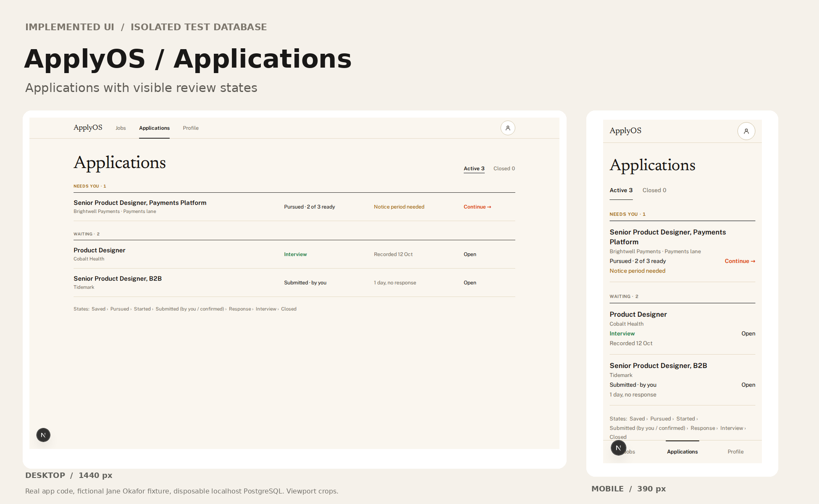This screenshot has height=504, width=819.
Task: Click 'Tidemark' company name in mobile card
Action: click(621, 375)
